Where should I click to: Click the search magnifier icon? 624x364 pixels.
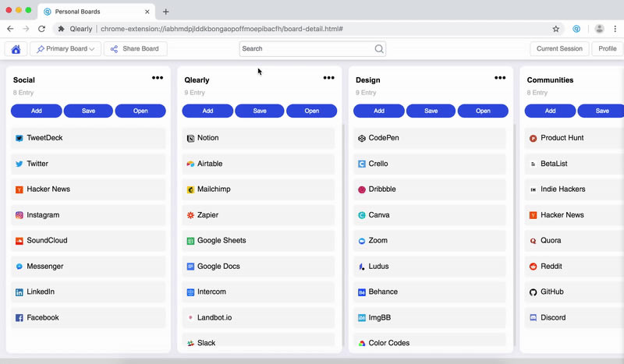pos(379,49)
